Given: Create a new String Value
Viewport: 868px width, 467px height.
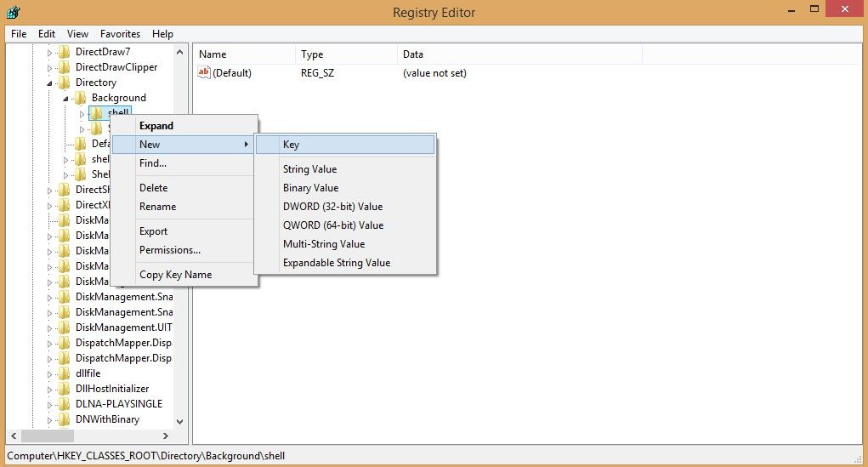Looking at the screenshot, I should point(345,169).
